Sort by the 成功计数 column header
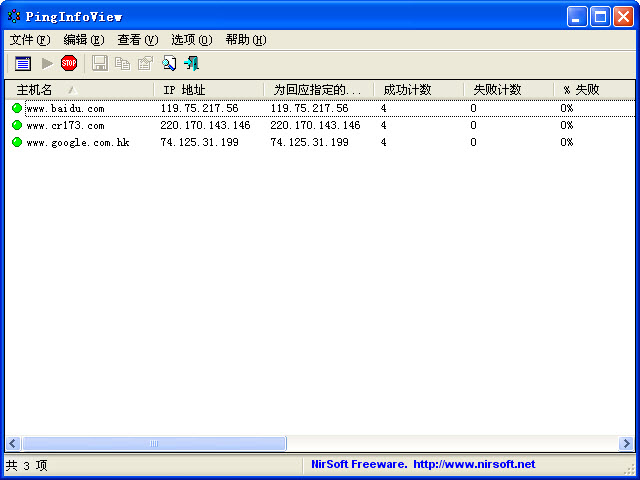This screenshot has width=640, height=480. pyautogui.click(x=419, y=89)
